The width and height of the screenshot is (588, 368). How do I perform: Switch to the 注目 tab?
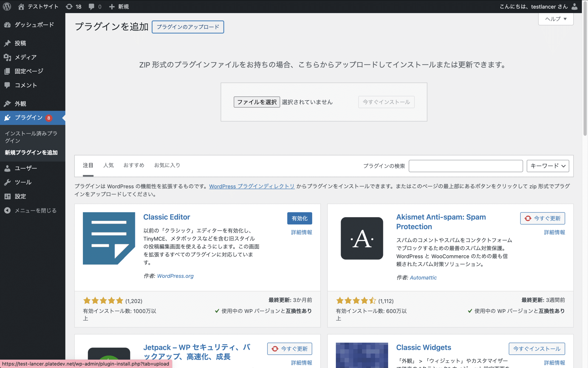tap(88, 165)
